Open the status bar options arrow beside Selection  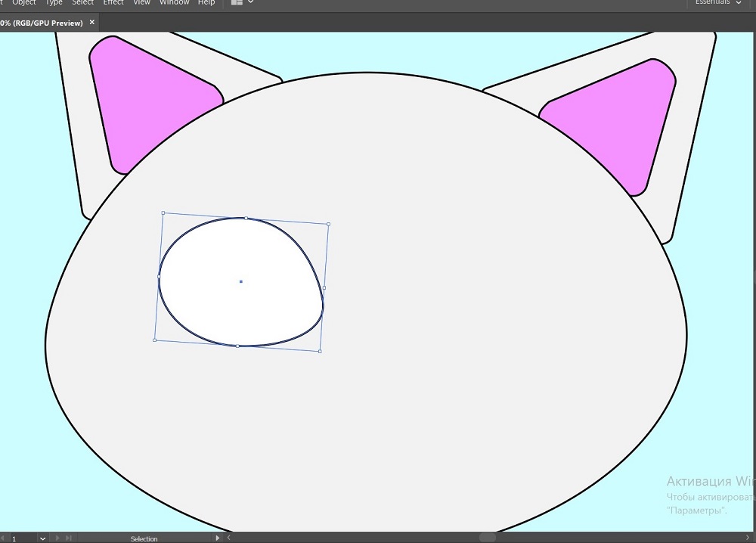click(218, 538)
